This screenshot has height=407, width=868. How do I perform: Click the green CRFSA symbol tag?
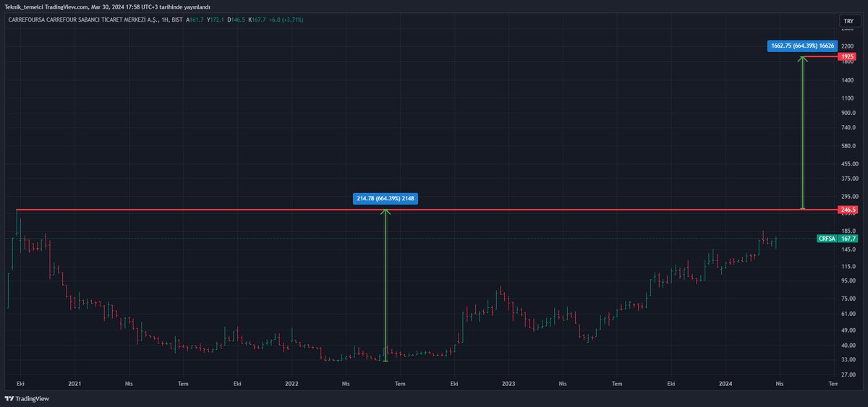[826, 239]
